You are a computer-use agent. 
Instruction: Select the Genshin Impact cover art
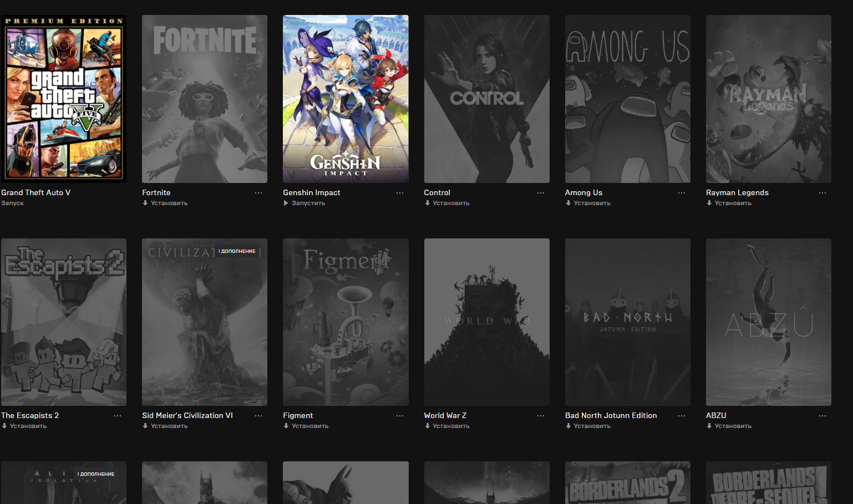coord(346,99)
